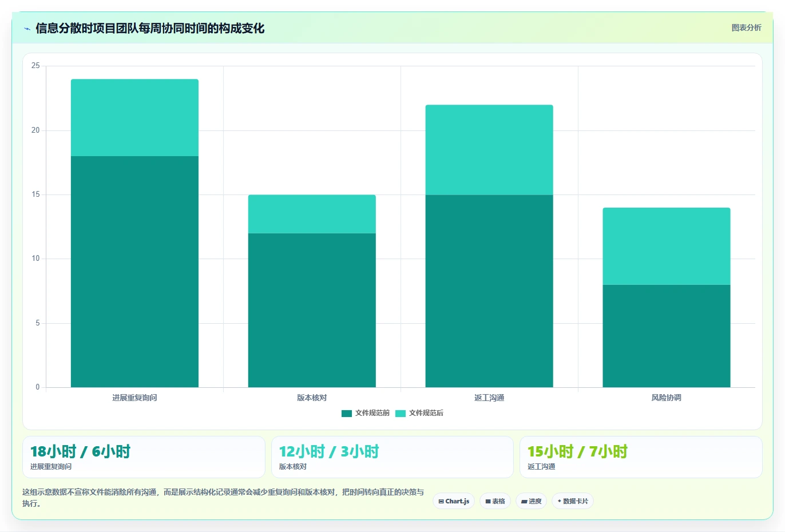Image resolution: width=785 pixels, height=532 pixels.
Task: Click the light bar segment for 版本核对
Action: (x=312, y=214)
